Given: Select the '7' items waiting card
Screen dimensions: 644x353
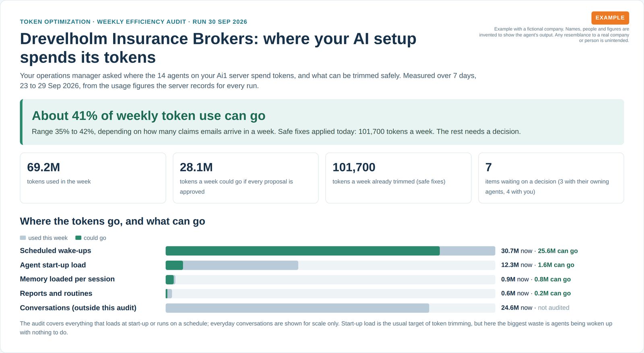Looking at the screenshot, I should coord(551,178).
